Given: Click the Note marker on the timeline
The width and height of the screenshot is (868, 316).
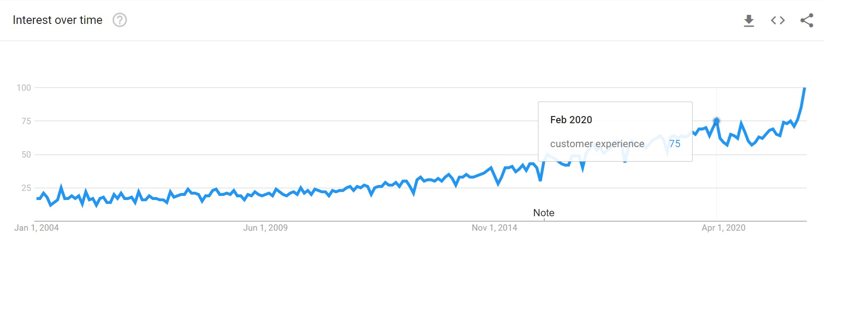Looking at the screenshot, I should pos(543,213).
